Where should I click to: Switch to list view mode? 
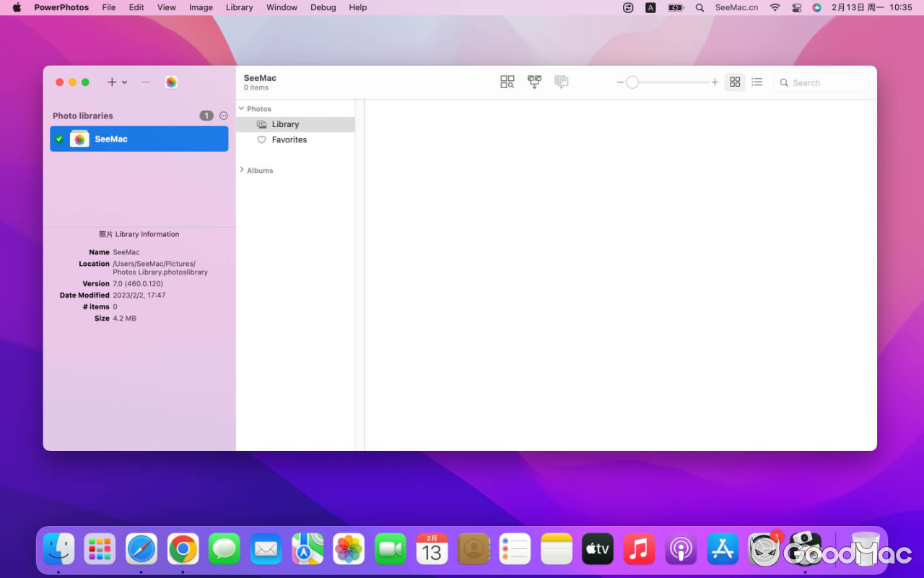(x=757, y=82)
